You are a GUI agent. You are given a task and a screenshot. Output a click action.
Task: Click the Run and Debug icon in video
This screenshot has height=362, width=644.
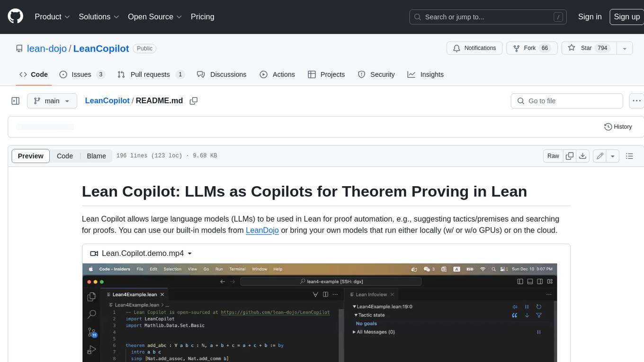(x=92, y=350)
